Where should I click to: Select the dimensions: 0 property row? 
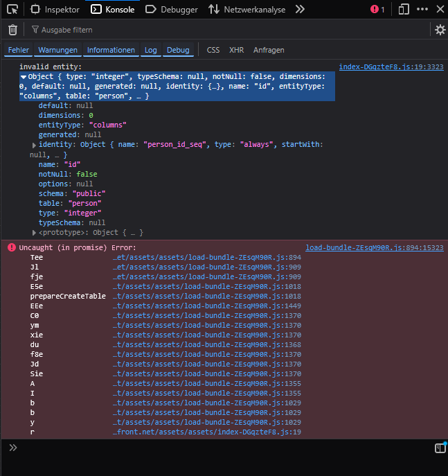pyautogui.click(x=66, y=115)
